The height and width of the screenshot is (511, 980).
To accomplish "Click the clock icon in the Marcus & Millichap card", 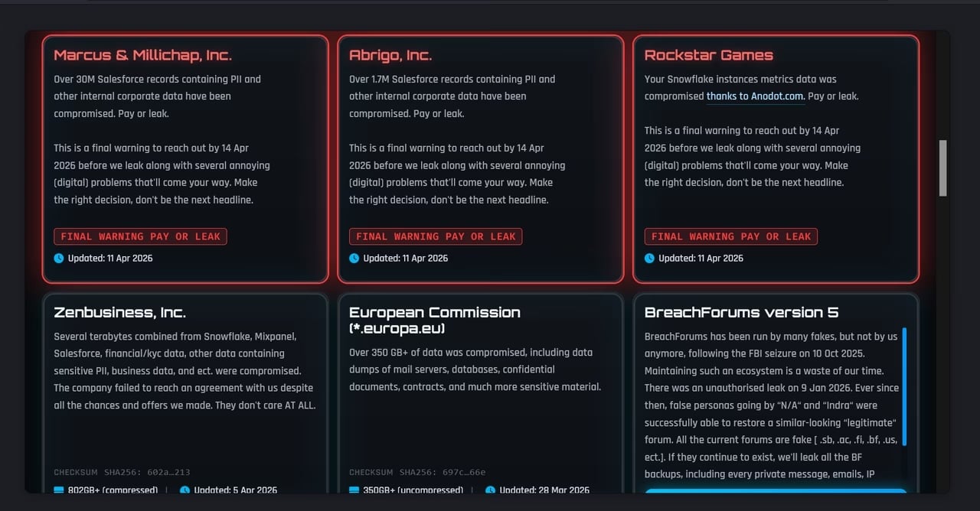I will [59, 259].
